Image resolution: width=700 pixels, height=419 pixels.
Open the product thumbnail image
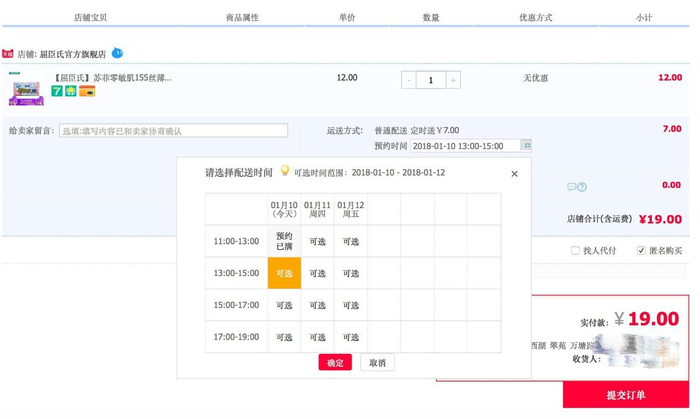pos(26,89)
